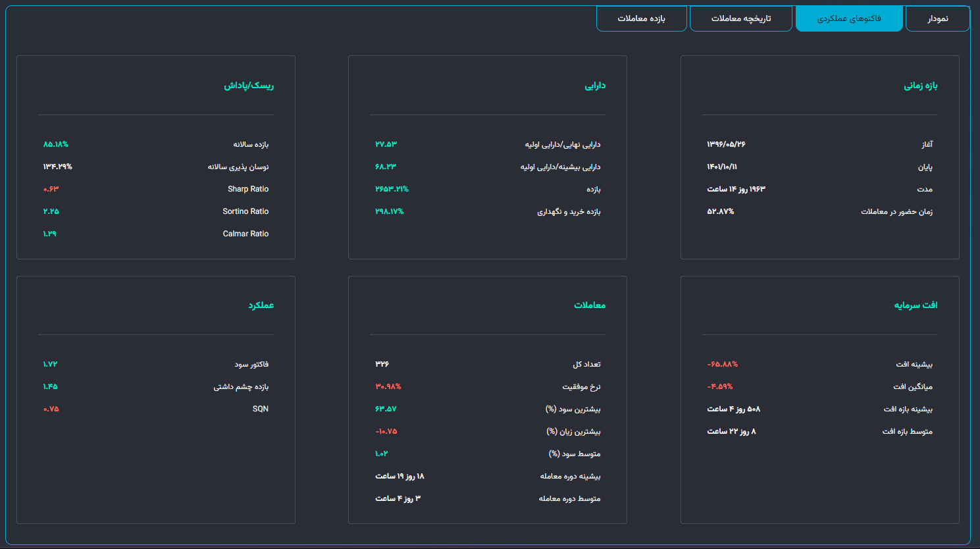Screen dimensions: 980x549
Task: Click the ریسک/پاداش panel heading
Action: tap(249, 86)
